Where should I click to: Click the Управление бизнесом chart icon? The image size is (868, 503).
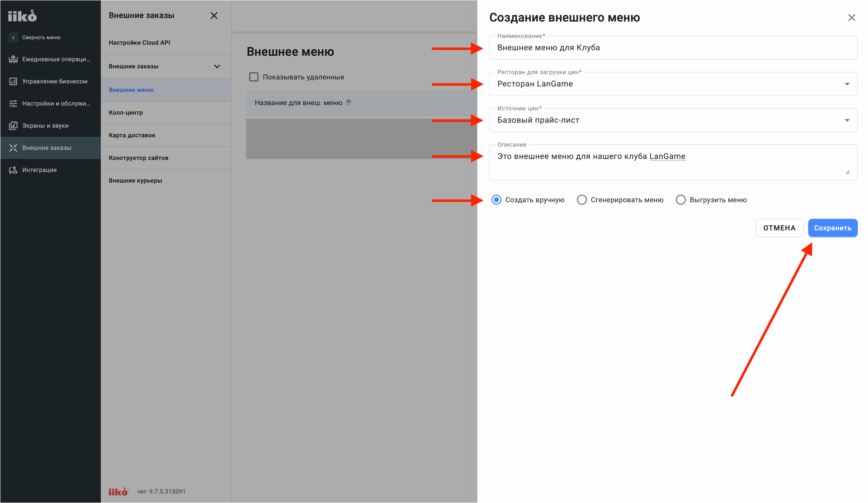tap(13, 81)
